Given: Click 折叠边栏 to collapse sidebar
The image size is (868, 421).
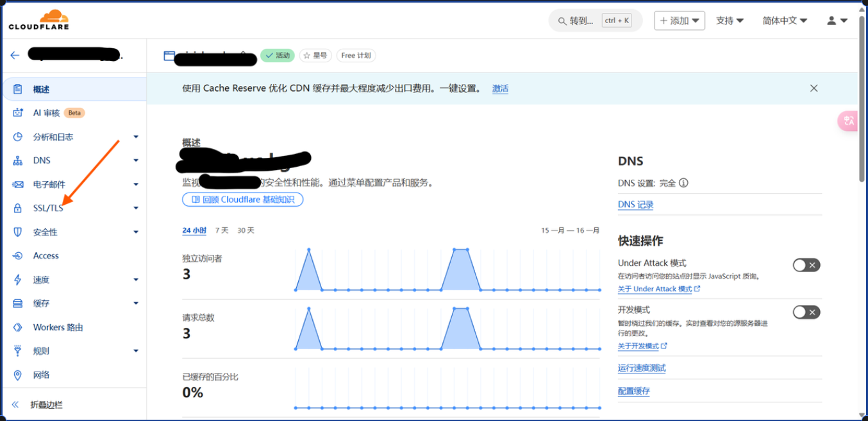Looking at the screenshot, I should [74, 405].
